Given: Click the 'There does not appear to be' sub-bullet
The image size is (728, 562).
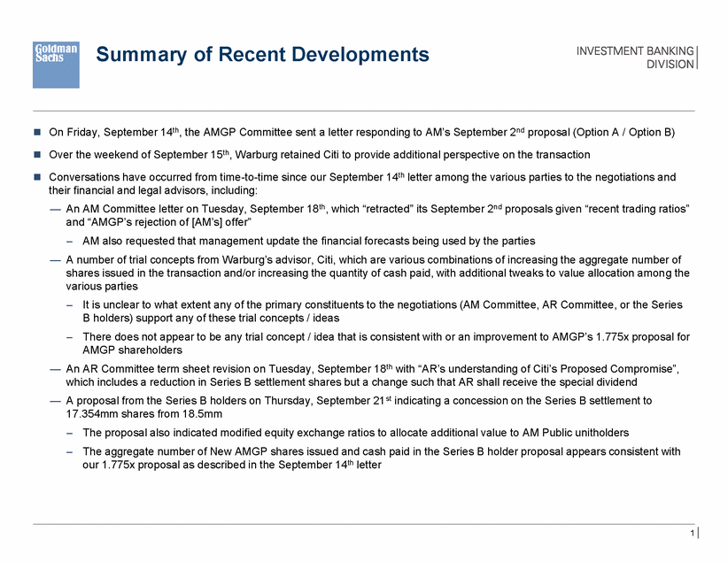Looking at the screenshot, I should [381, 336].
